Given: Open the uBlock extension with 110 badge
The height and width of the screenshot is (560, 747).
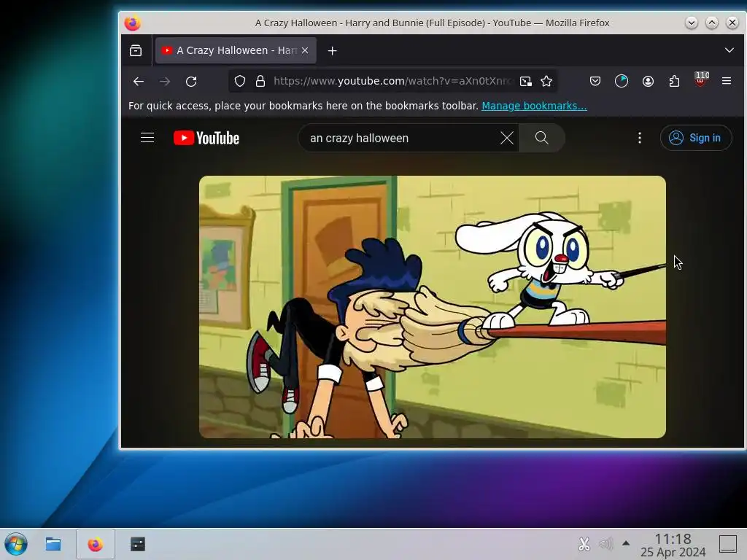Looking at the screenshot, I should click(x=700, y=80).
